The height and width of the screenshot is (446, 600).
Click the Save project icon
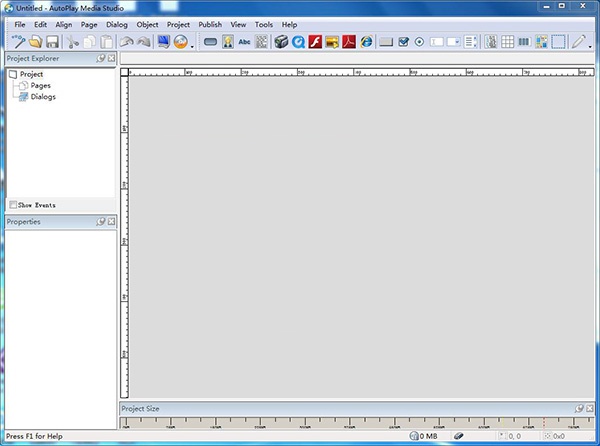click(x=52, y=42)
